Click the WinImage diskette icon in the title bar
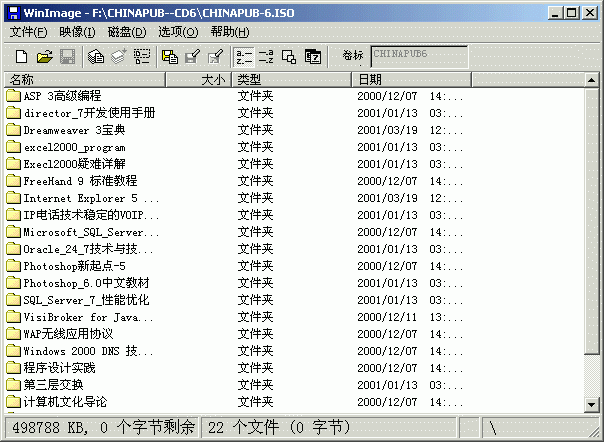604x442 pixels. pyautogui.click(x=14, y=13)
